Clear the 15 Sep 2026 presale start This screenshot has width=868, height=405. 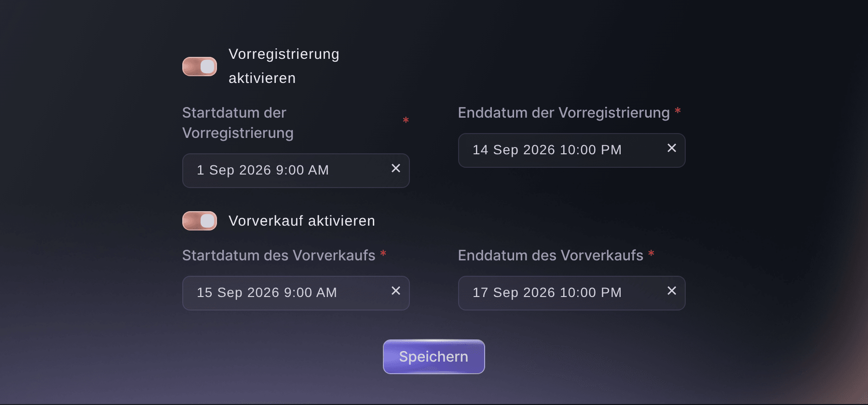[x=396, y=291]
